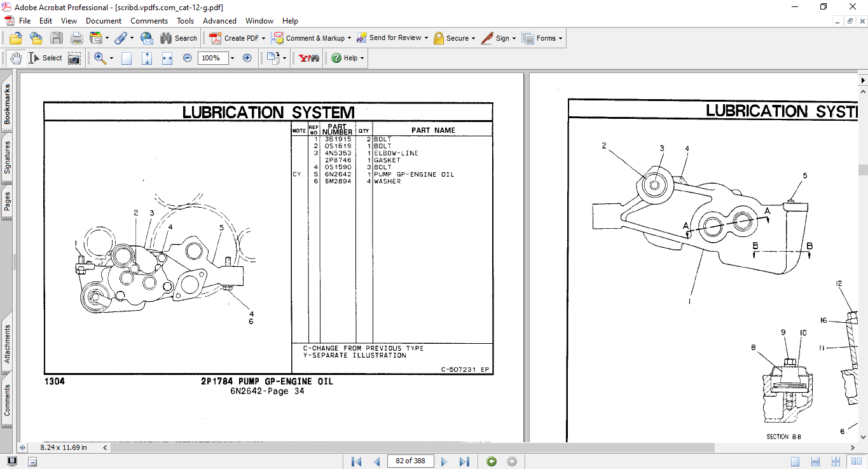This screenshot has width=868, height=469.
Task: Expand the Create PDF dropdown
Action: pyautogui.click(x=263, y=38)
